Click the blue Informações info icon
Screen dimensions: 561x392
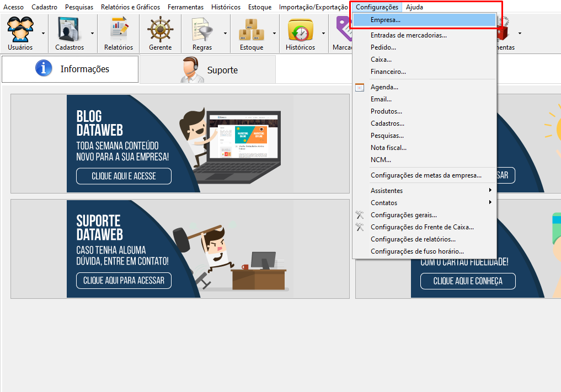[44, 68]
